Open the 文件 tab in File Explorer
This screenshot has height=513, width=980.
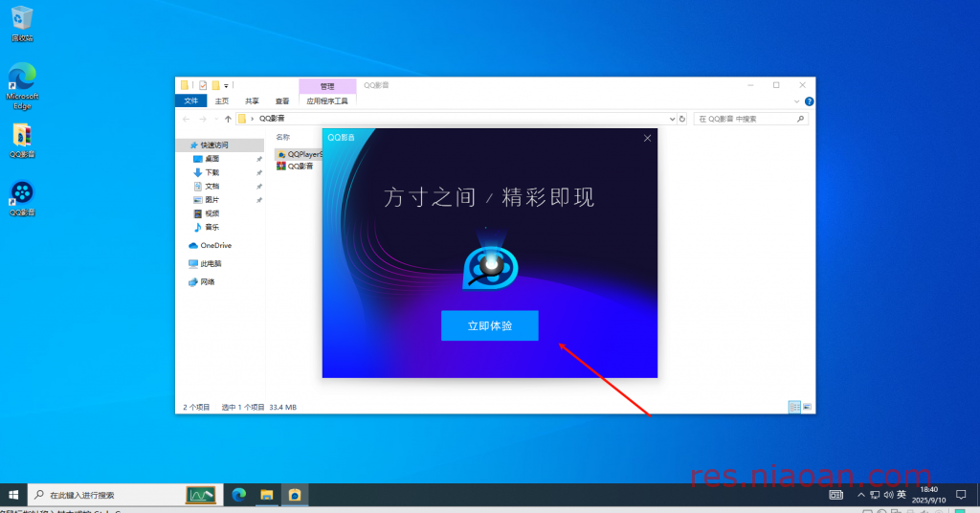(190, 101)
